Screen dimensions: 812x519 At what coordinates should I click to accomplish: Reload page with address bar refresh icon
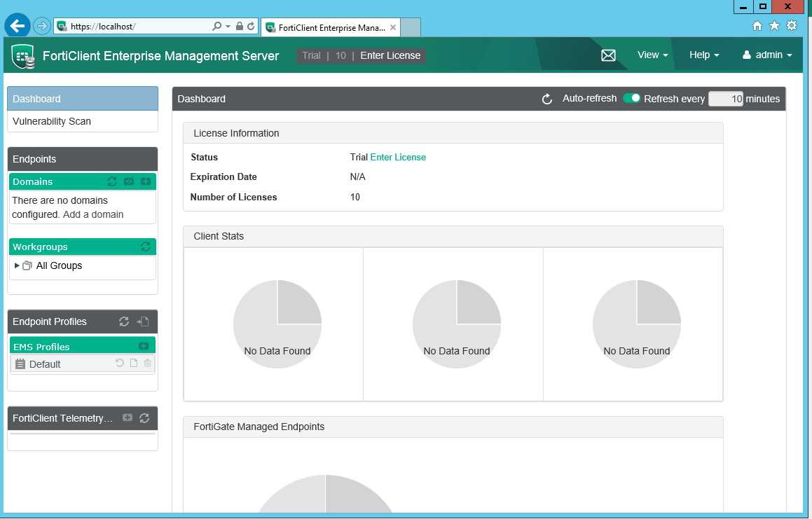click(251, 26)
